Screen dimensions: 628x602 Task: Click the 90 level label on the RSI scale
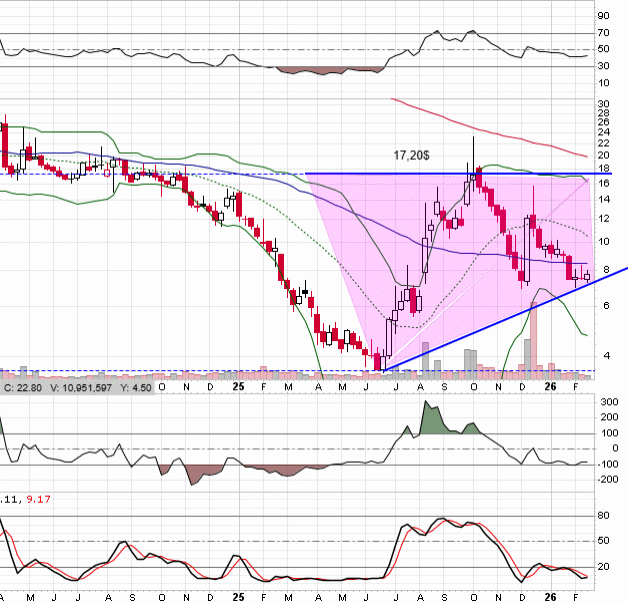point(603,16)
